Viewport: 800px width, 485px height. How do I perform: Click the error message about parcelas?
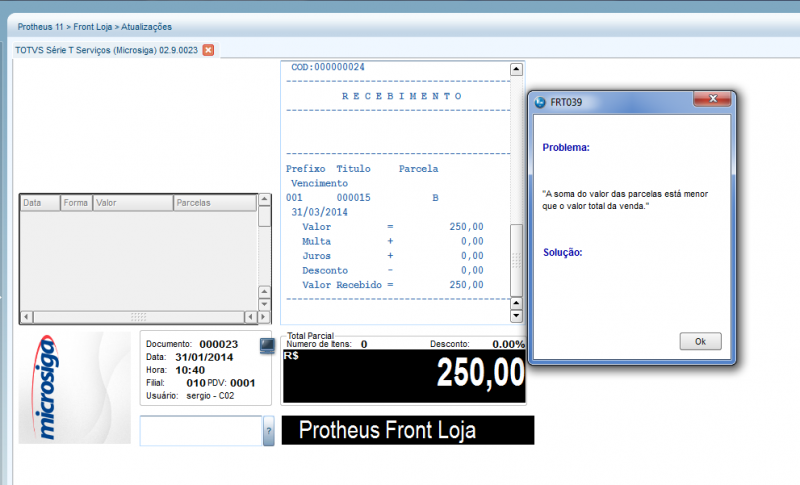coord(625,200)
